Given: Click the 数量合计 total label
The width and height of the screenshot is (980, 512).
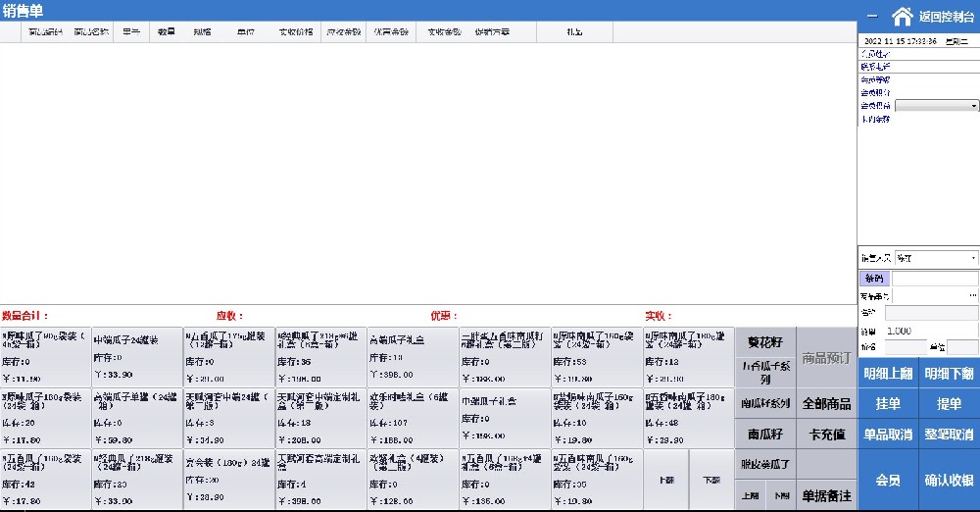Looking at the screenshot, I should [x=25, y=316].
